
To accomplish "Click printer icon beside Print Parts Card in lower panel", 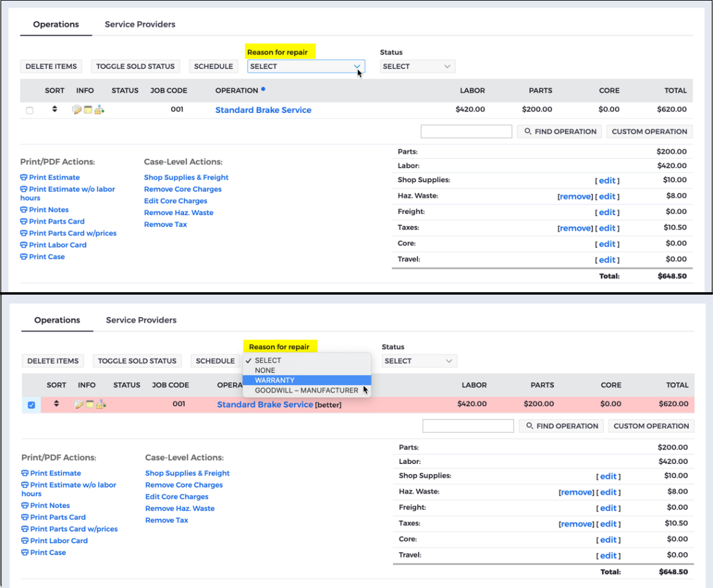I will pyautogui.click(x=25, y=517).
